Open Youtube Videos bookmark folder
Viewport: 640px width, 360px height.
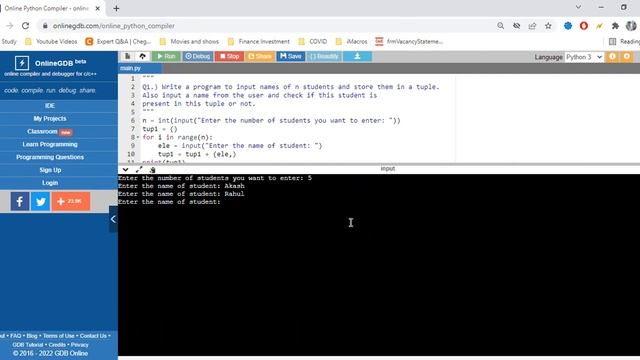[x=51, y=41]
